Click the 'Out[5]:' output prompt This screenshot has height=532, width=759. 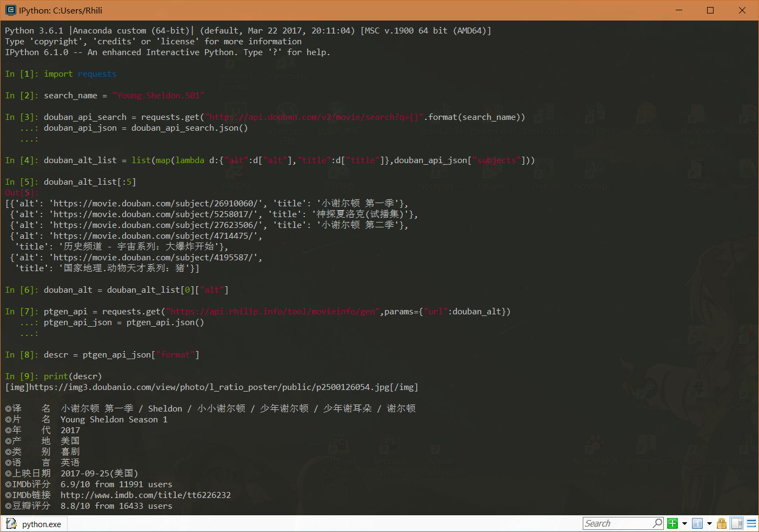tap(22, 193)
